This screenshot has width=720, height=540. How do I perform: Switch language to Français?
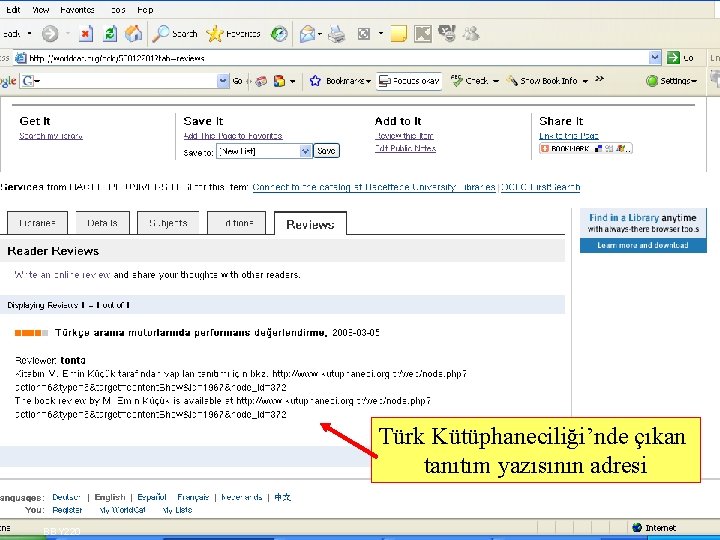click(x=193, y=497)
